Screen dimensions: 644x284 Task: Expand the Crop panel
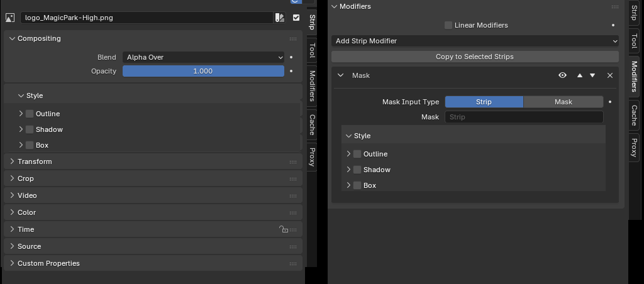pyautogui.click(x=12, y=178)
